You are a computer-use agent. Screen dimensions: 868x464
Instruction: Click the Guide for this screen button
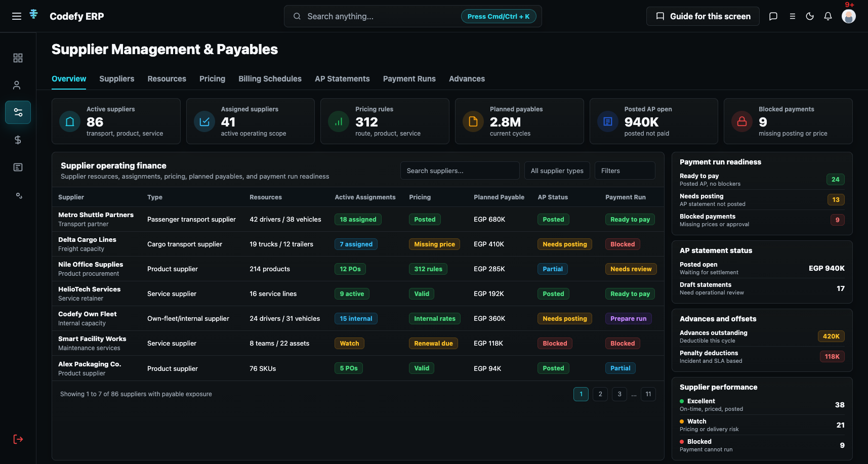point(703,16)
